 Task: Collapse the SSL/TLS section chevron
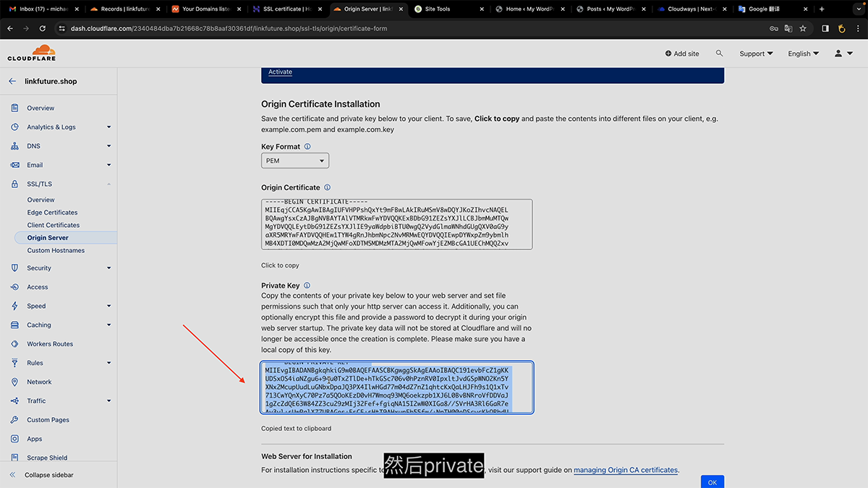point(109,184)
